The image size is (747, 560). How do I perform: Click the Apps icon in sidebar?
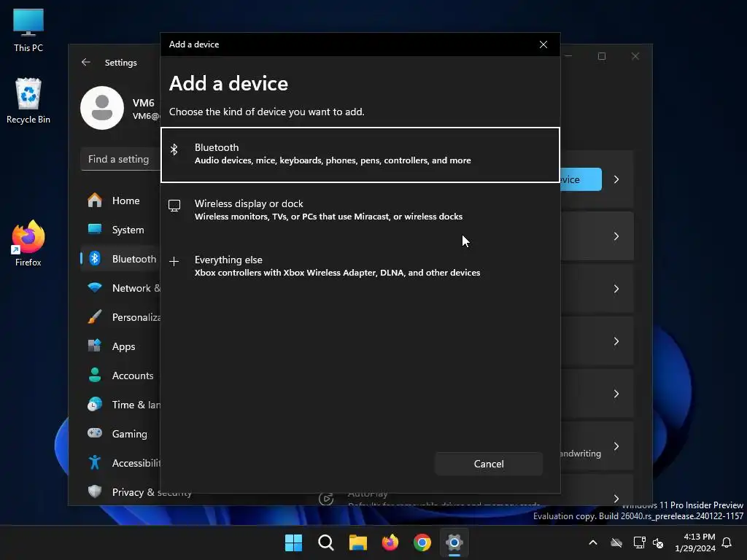click(95, 346)
